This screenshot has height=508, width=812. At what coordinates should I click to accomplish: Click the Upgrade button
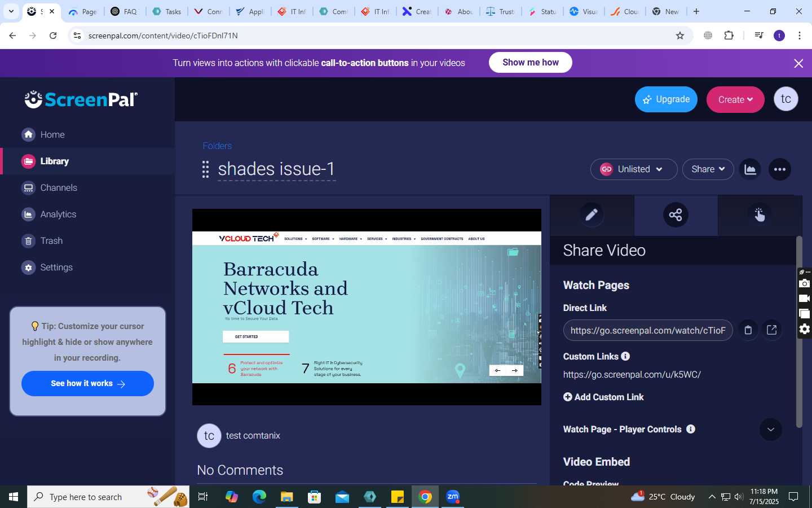(x=666, y=99)
